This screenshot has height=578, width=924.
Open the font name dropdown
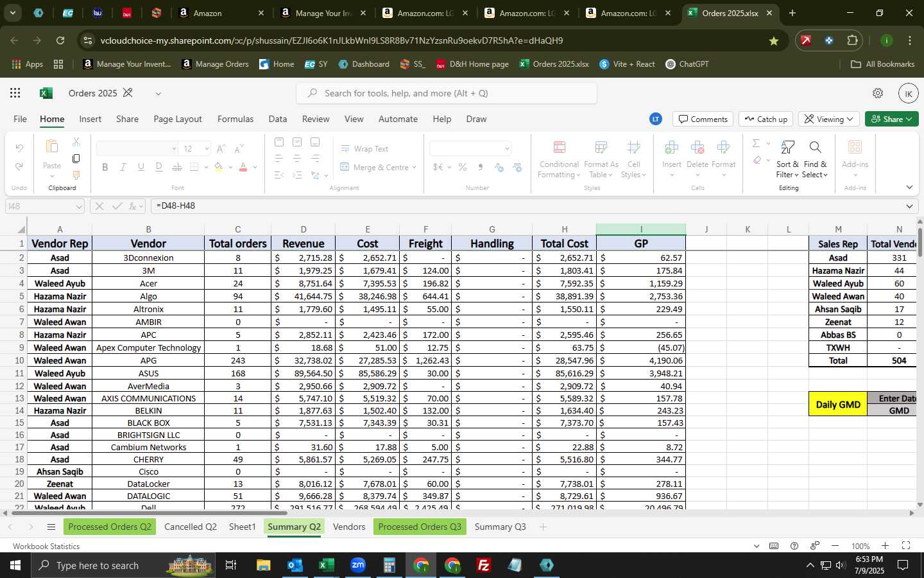pos(174,149)
